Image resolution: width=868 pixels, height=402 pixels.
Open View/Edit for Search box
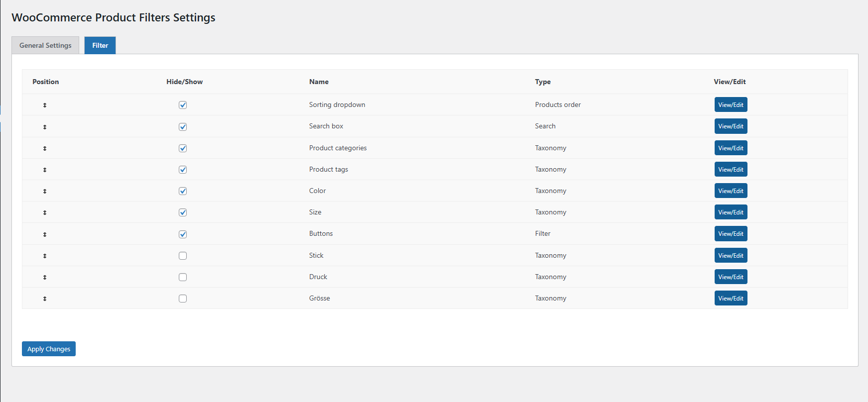point(731,126)
